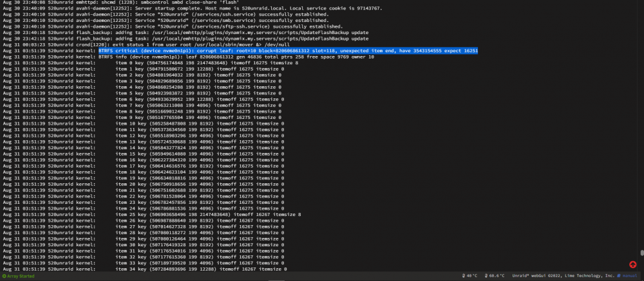Click the item 34 key (507284893696 line
The width and height of the screenshot is (644, 281).
click(x=145, y=269)
